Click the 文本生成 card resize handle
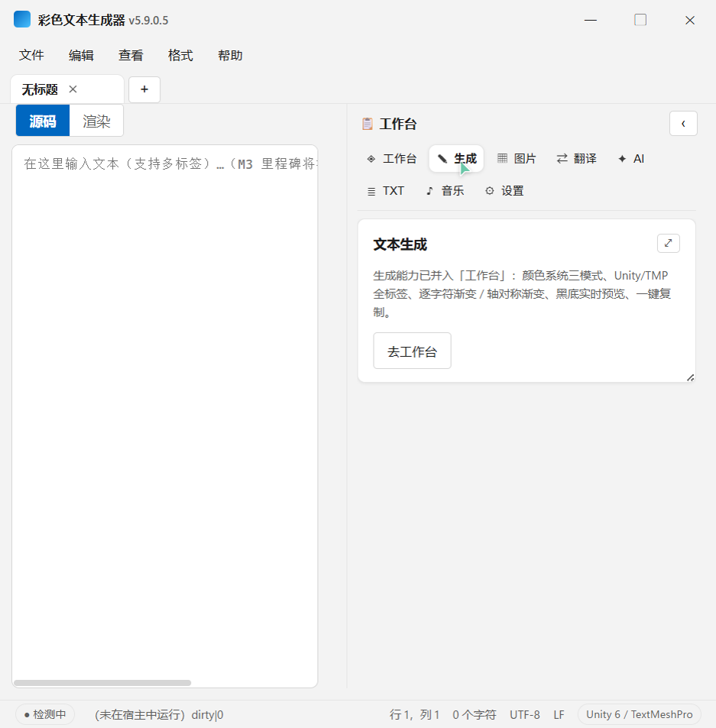Screen dimensions: 716x728 coord(690,378)
